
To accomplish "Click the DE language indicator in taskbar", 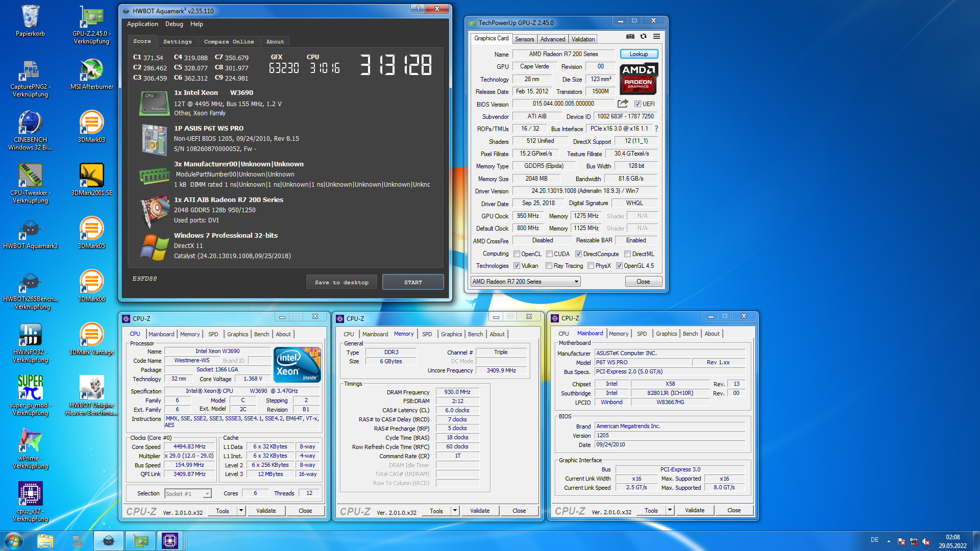I will tap(874, 540).
